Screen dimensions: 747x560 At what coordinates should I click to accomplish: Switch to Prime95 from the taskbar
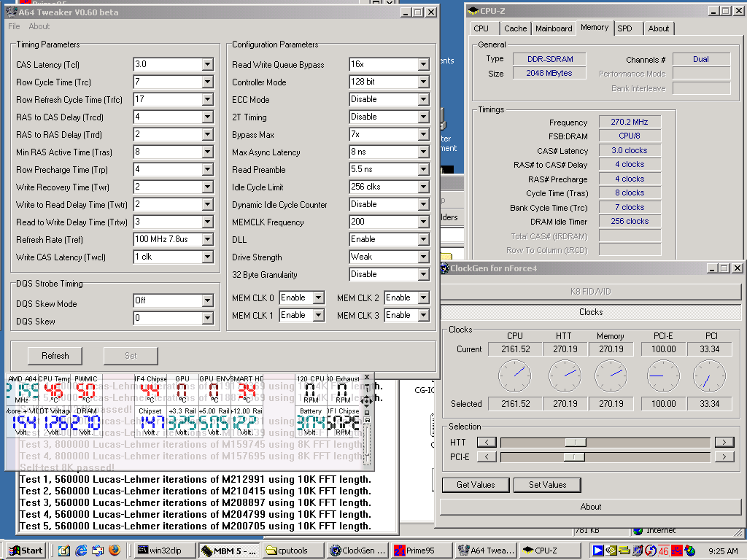pos(420,551)
